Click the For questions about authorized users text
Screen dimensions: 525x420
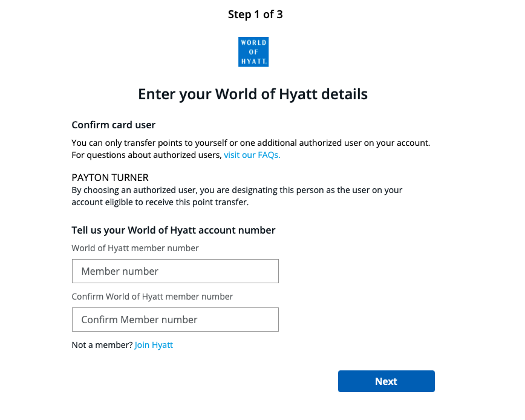147,155
